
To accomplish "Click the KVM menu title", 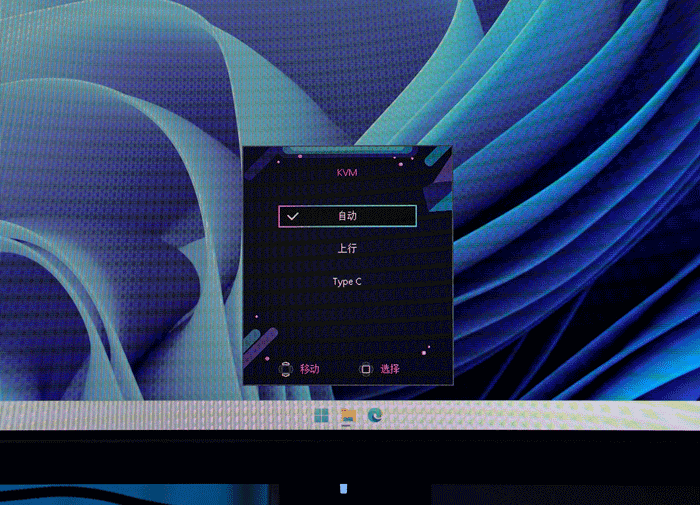I will pos(347,172).
